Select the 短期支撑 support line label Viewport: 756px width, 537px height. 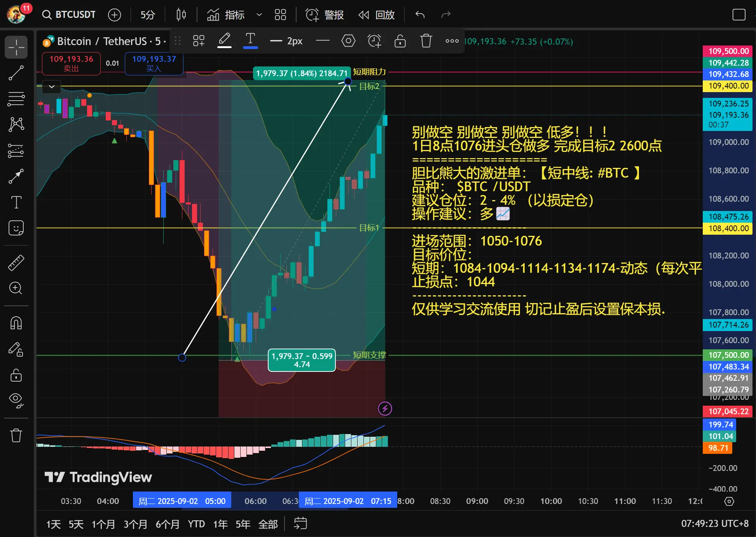pyautogui.click(x=369, y=355)
